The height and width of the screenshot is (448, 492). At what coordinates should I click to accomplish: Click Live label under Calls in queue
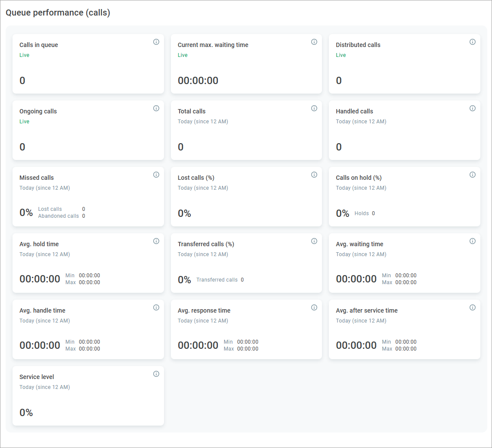coord(24,55)
